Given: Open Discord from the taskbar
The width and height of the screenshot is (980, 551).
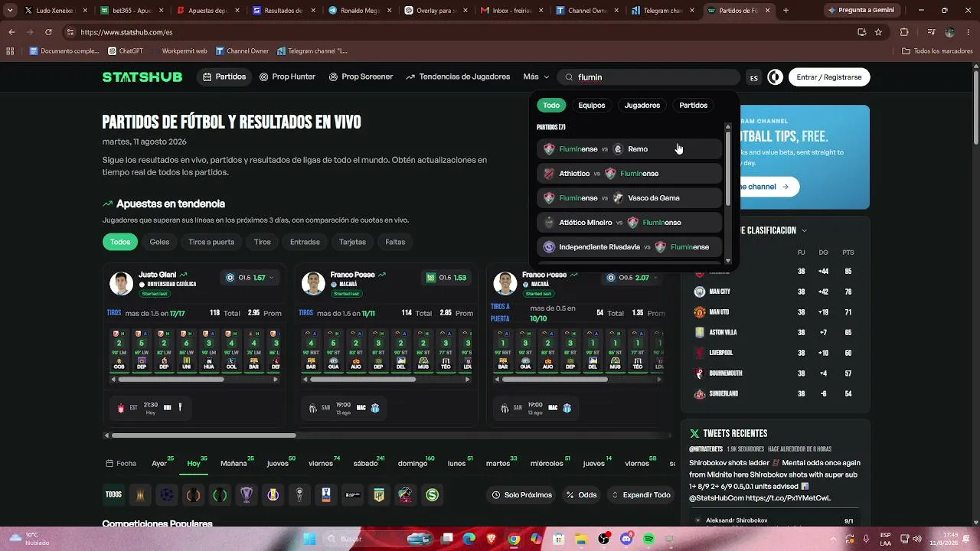Looking at the screenshot, I should [626, 539].
